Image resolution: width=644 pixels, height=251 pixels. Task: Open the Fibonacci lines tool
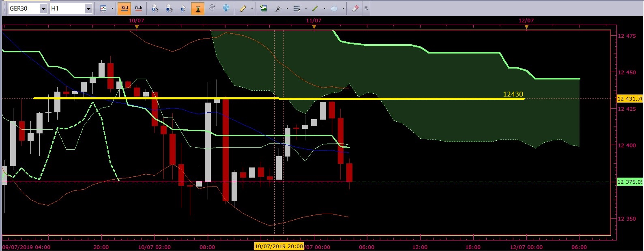coord(297,8)
